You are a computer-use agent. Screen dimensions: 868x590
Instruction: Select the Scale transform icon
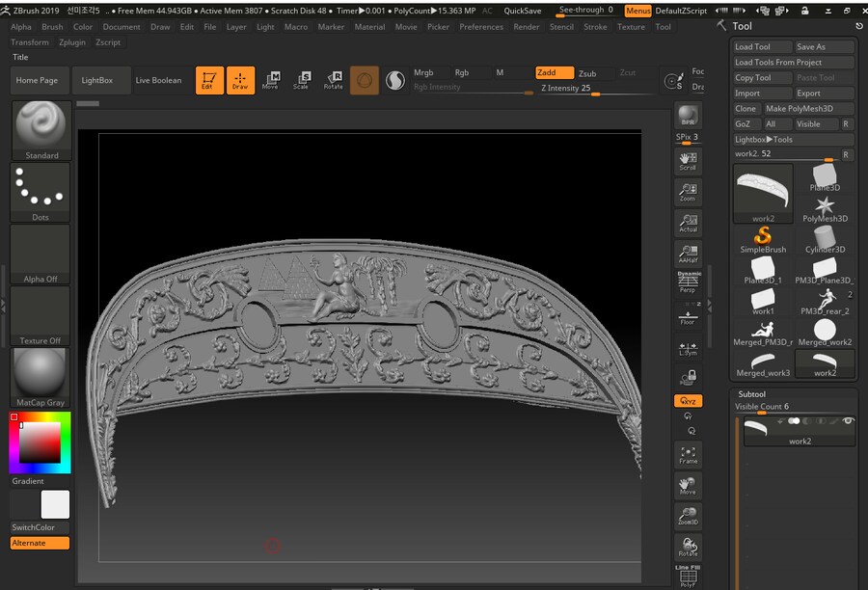(x=302, y=80)
